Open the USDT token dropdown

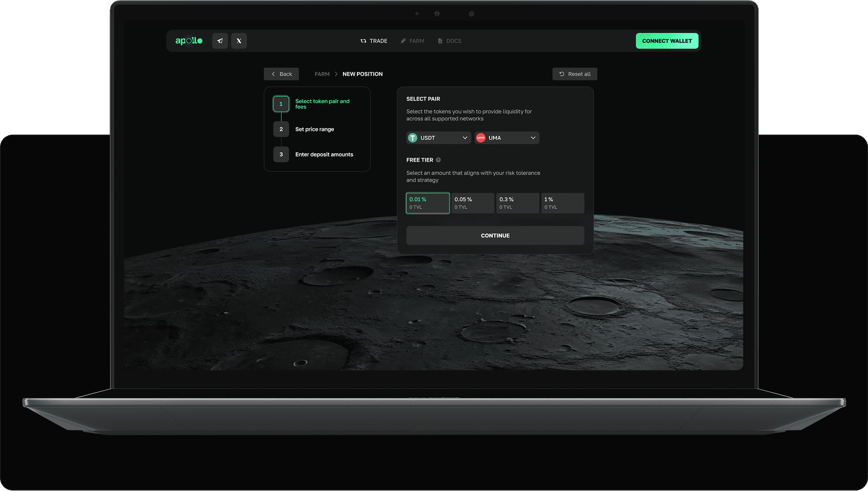pyautogui.click(x=439, y=138)
